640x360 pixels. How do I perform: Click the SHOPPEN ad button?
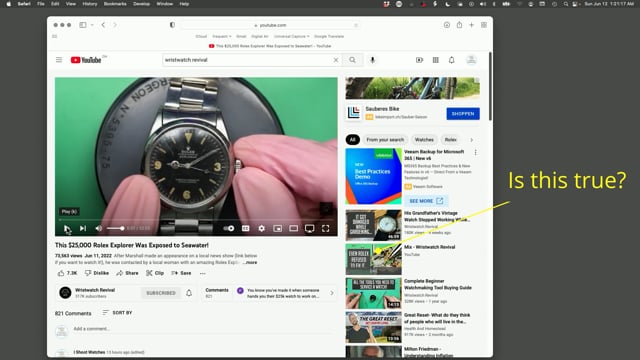point(463,114)
